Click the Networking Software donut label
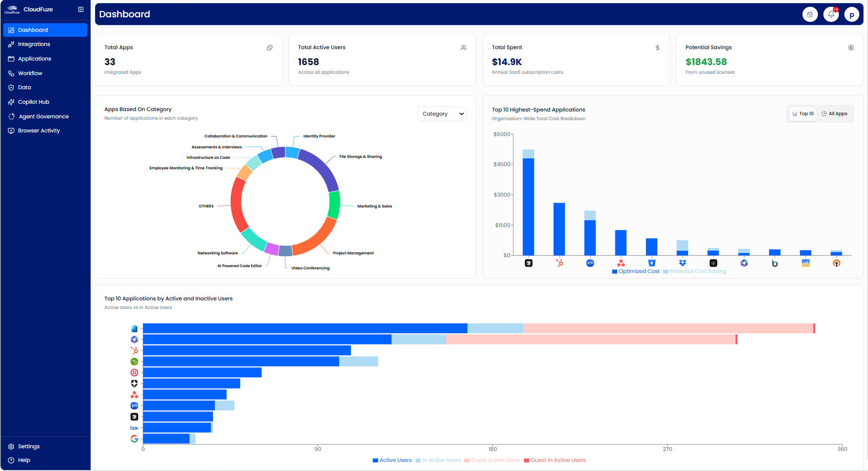Screen dimensions: 868x471 [x=218, y=253]
